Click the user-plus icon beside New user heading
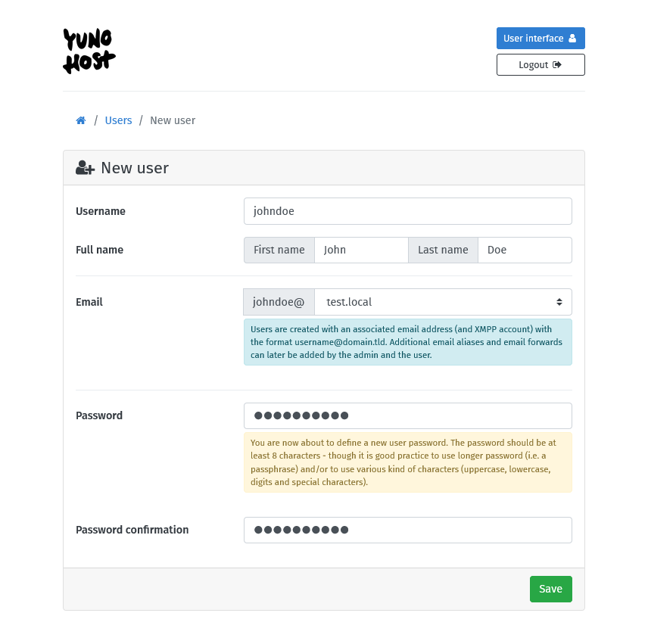Image resolution: width=648 pixels, height=644 pixels. coord(84,167)
